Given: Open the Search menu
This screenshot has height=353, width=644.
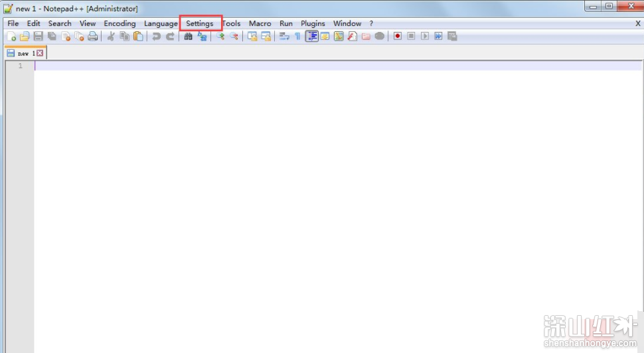Looking at the screenshot, I should pos(60,23).
